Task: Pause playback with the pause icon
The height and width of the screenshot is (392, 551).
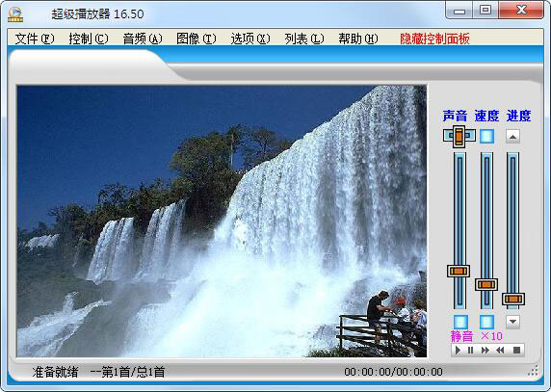Action: pos(470,351)
